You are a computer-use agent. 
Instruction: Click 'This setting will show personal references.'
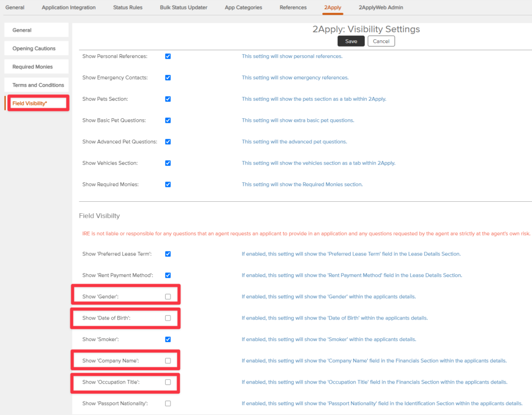point(292,56)
